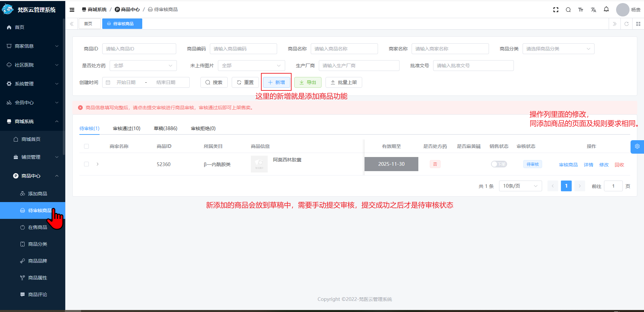Open the search icon in the header

(568, 10)
